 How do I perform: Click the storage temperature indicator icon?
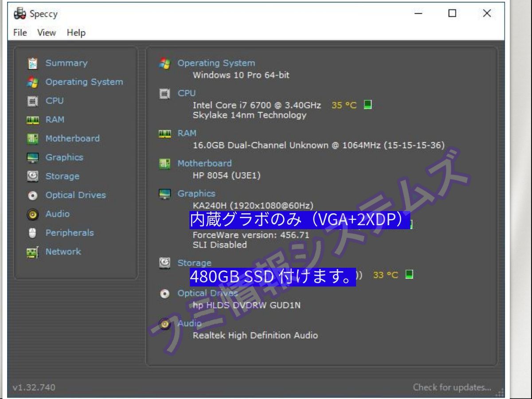coord(409,274)
